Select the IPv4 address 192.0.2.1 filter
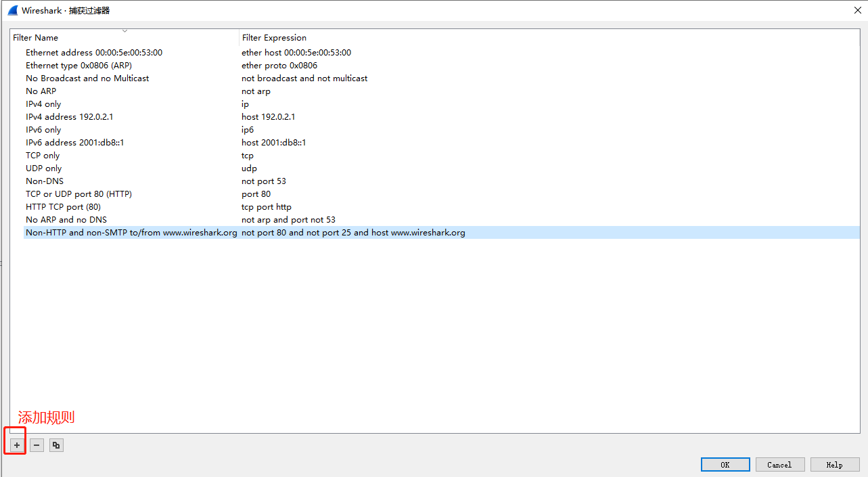Image resolution: width=868 pixels, height=477 pixels. click(x=70, y=117)
